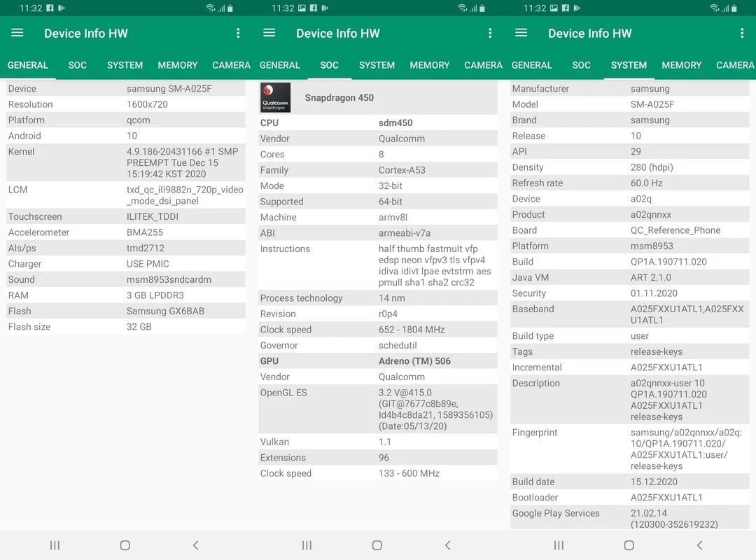The height and width of the screenshot is (560, 756).
Task: Tap home button in left screenshot
Action: point(125,545)
